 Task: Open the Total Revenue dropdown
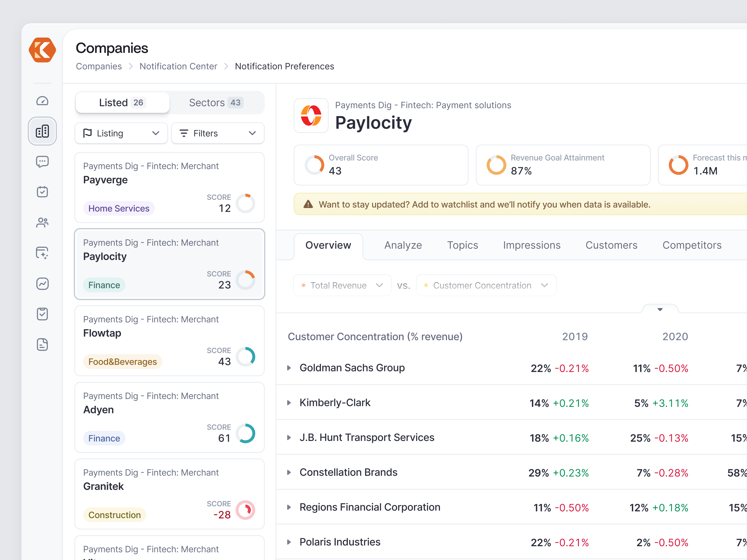pos(342,286)
